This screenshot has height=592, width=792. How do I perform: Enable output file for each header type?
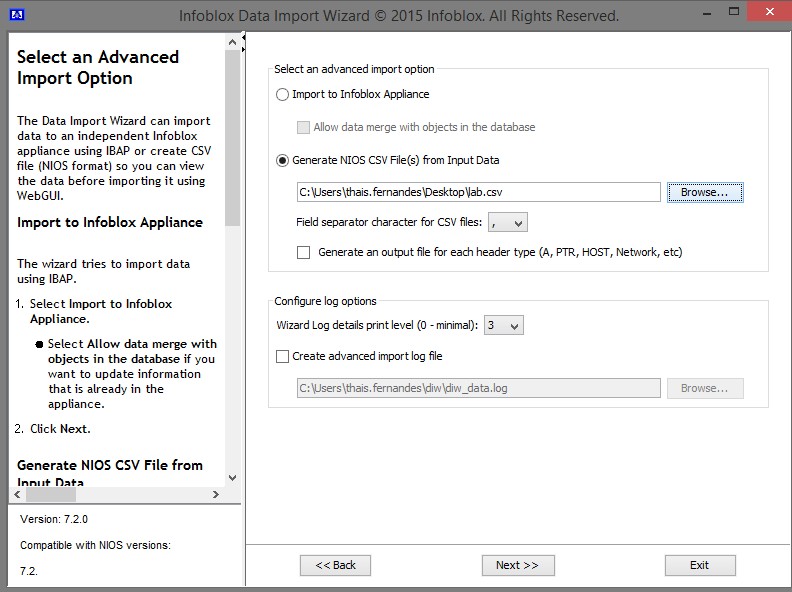coord(304,253)
